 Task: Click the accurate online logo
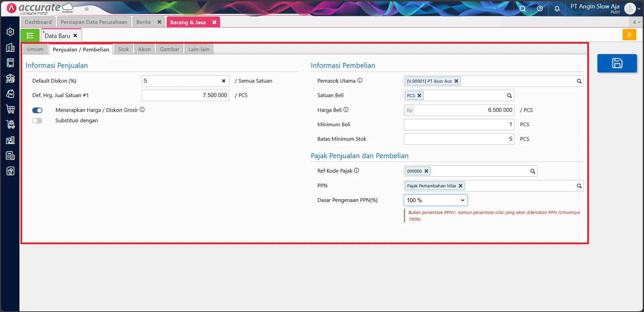coord(40,8)
